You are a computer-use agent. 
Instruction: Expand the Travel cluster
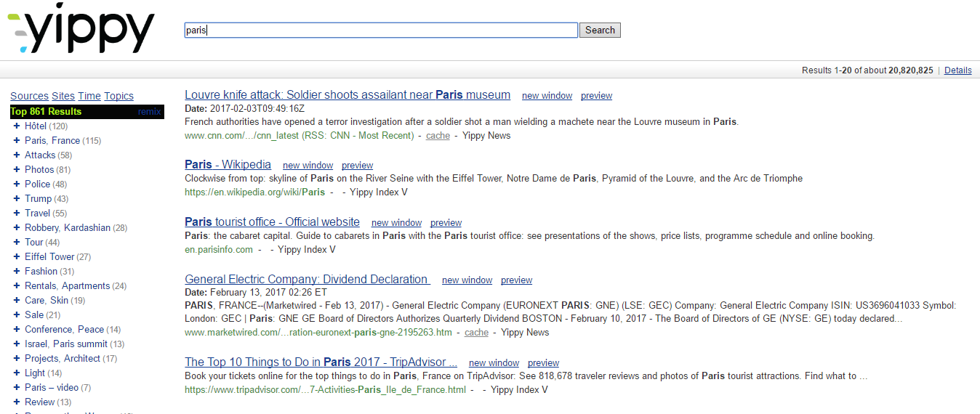[17, 214]
